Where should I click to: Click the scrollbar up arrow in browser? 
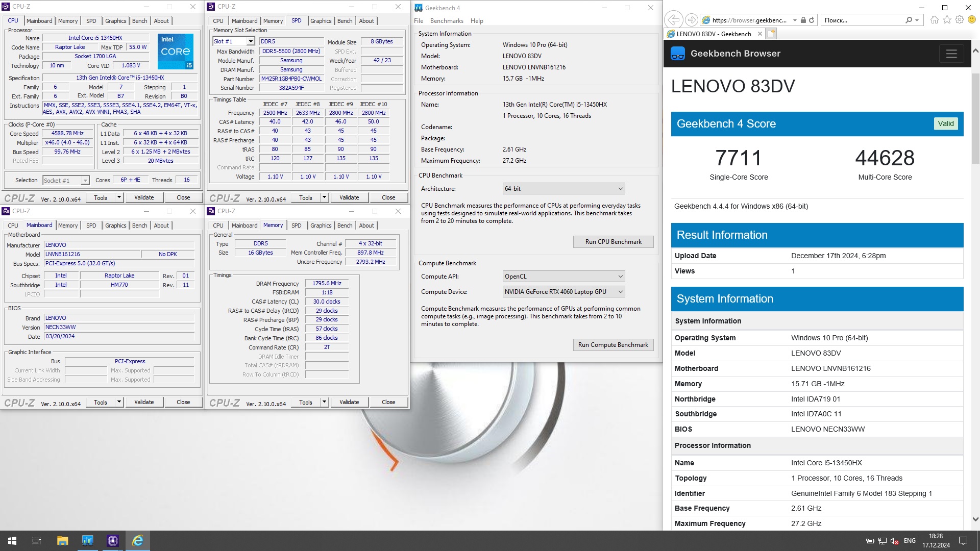[x=975, y=51]
